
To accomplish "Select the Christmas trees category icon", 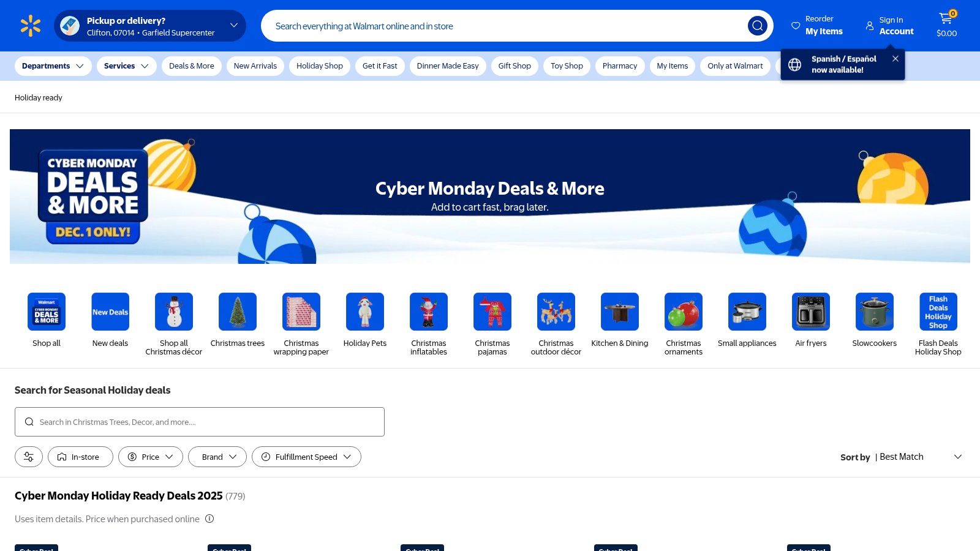I will coord(238,312).
